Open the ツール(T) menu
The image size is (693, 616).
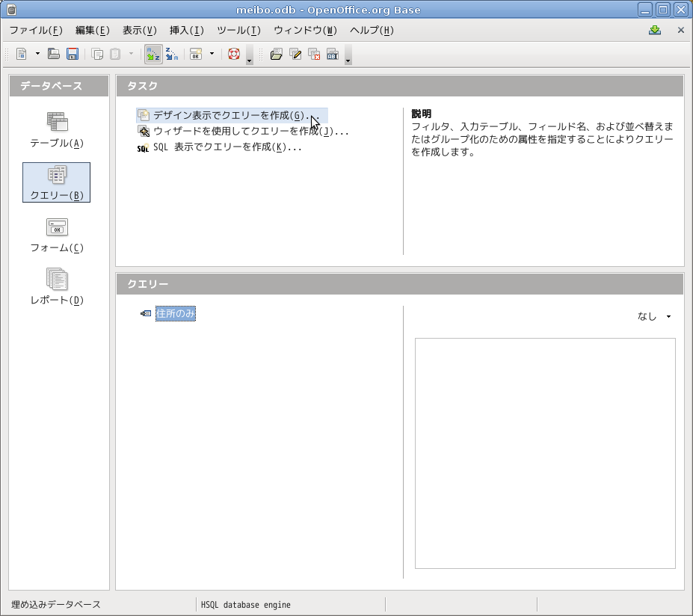tap(238, 31)
